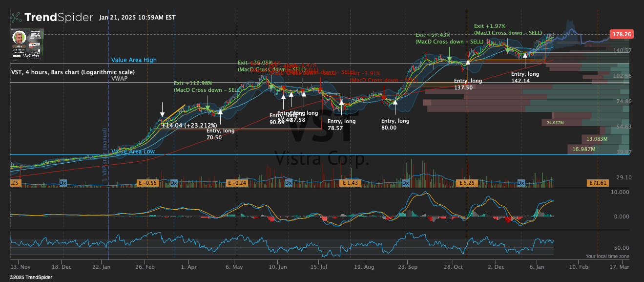Click the Dx marker between E 1.43 and E 5.25

coord(406,183)
